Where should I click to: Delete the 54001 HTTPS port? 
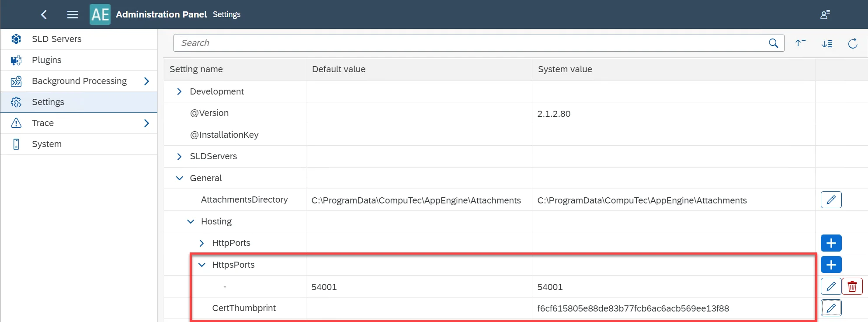[852, 287]
